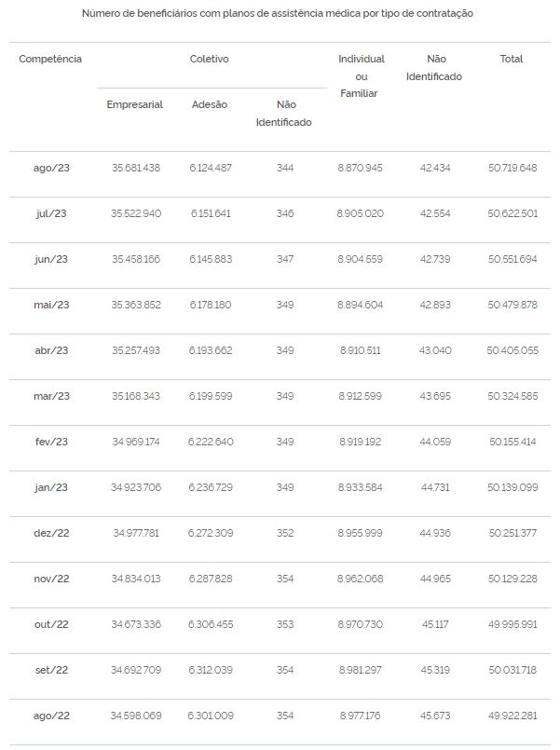Click the Competência column header
Viewport: 560px width, 750px height.
[50, 59]
